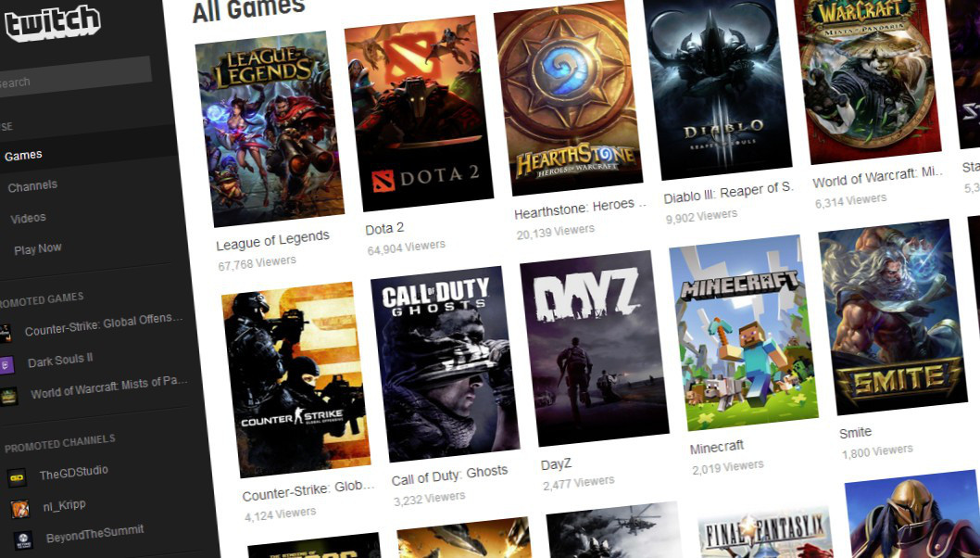Click the Twitch logo
Image resolution: width=980 pixels, height=558 pixels.
coord(51,23)
